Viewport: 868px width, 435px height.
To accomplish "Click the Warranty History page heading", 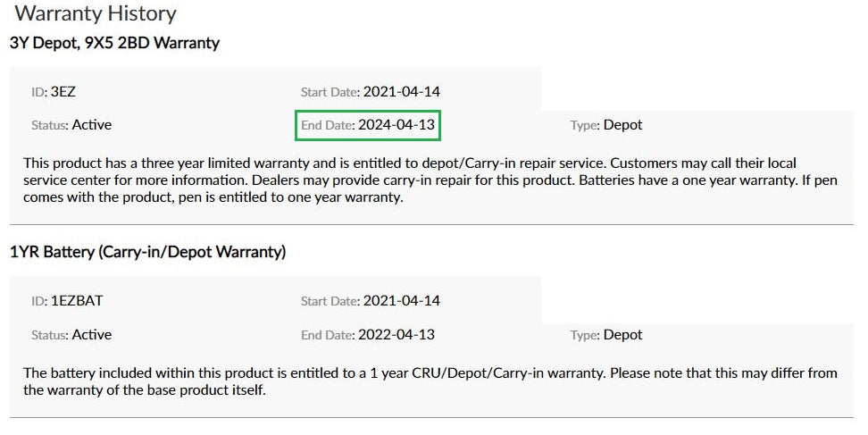I will pos(96,14).
